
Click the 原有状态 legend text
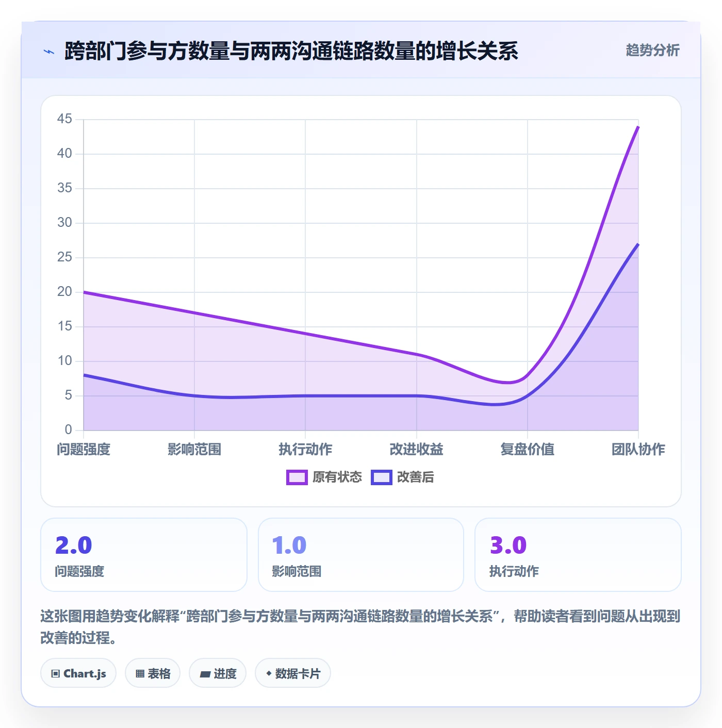tap(337, 477)
